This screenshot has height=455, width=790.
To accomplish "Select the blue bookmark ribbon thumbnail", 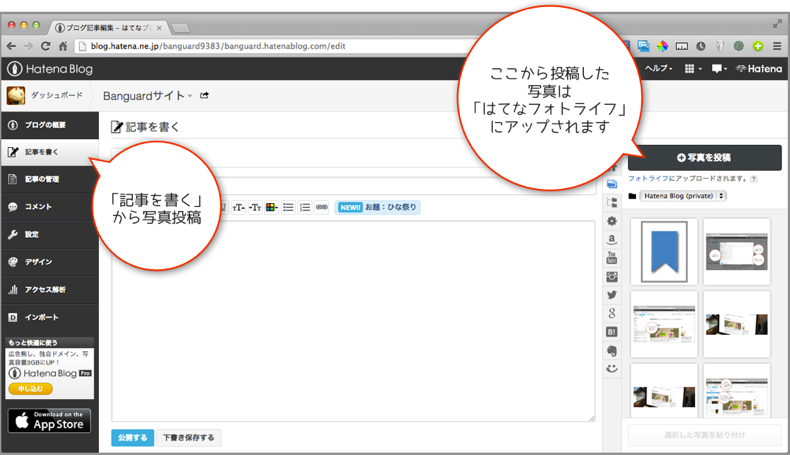I will coord(664,251).
